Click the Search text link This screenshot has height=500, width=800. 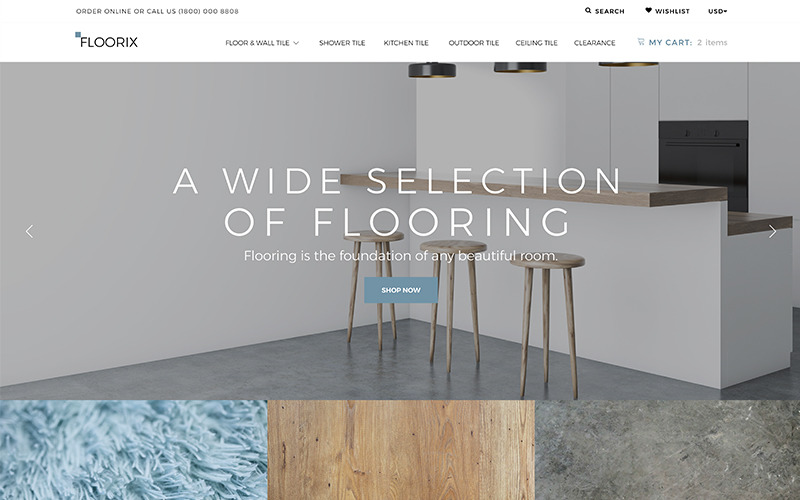tap(610, 11)
